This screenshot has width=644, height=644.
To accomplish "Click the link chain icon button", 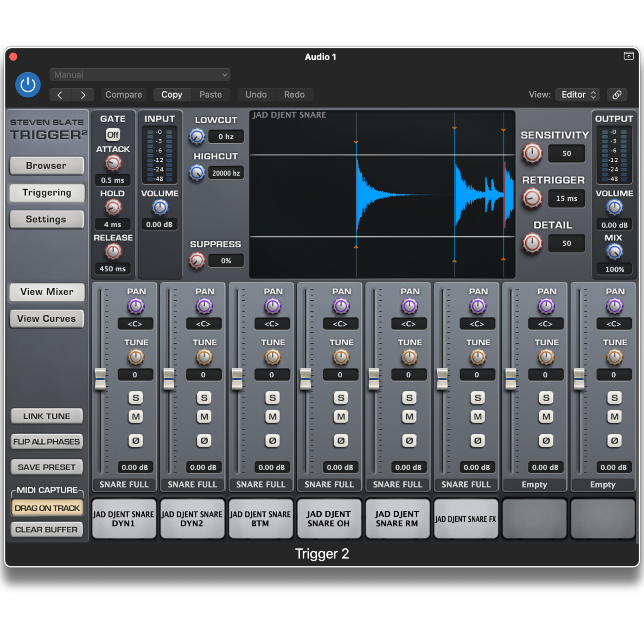I will [617, 95].
